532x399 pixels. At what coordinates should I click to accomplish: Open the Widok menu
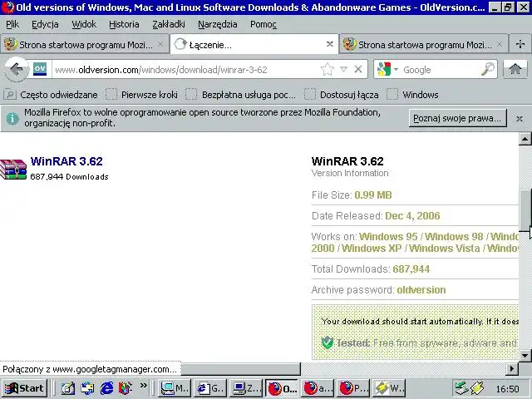[x=84, y=24]
